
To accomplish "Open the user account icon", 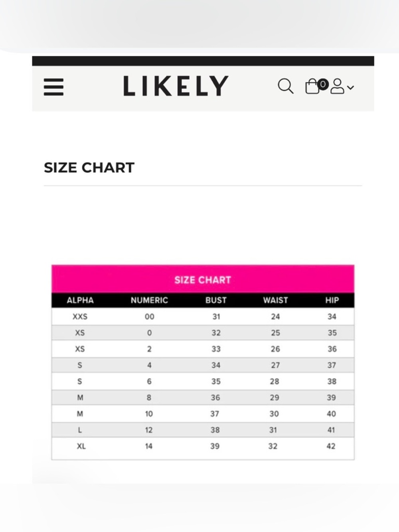I will 337,86.
